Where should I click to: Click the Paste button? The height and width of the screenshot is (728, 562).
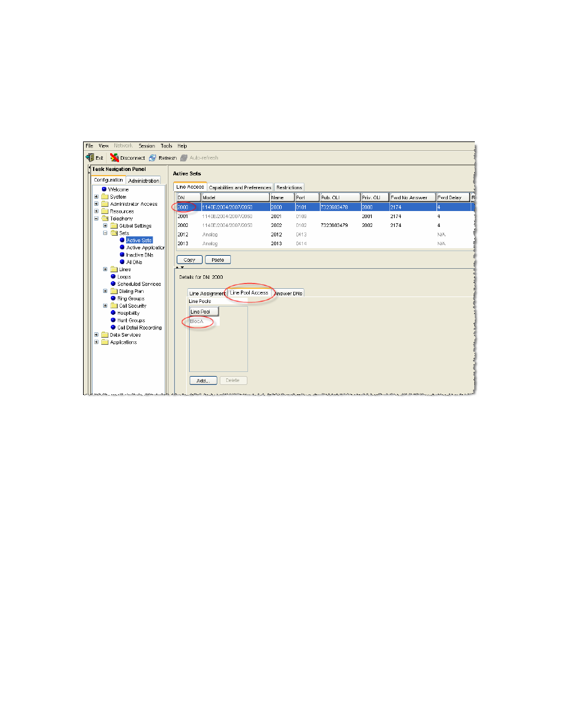coord(218,259)
